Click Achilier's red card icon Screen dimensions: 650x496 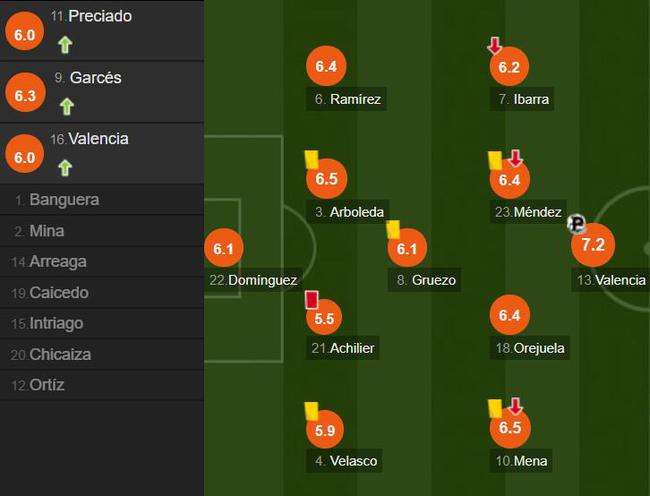(x=312, y=300)
